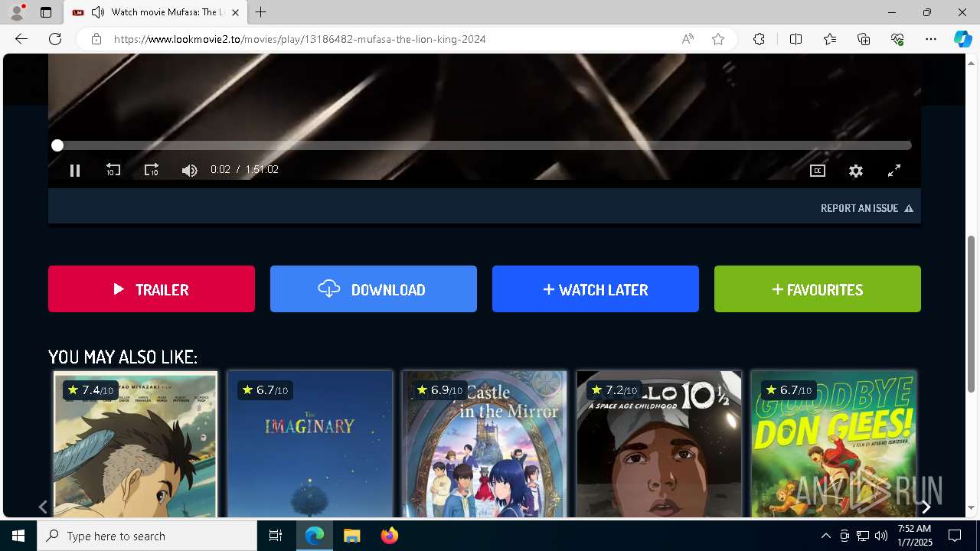
Task: Click the address bar URL
Action: (299, 39)
